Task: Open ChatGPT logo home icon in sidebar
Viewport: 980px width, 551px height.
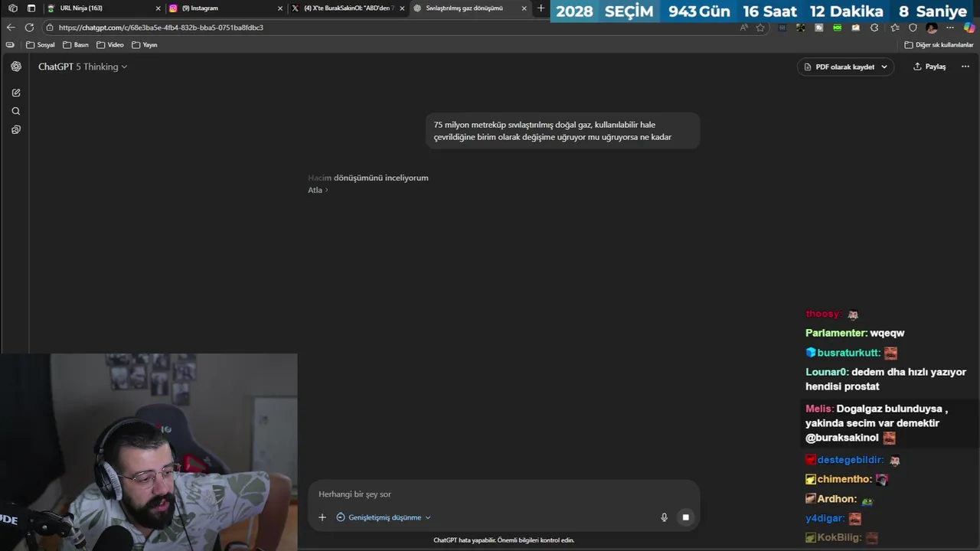Action: (16, 67)
